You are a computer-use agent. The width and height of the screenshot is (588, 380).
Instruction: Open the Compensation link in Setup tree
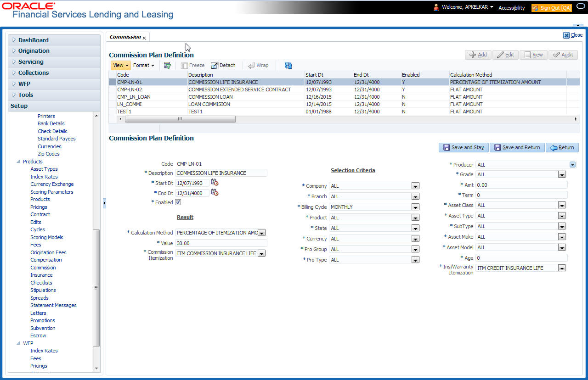click(46, 260)
